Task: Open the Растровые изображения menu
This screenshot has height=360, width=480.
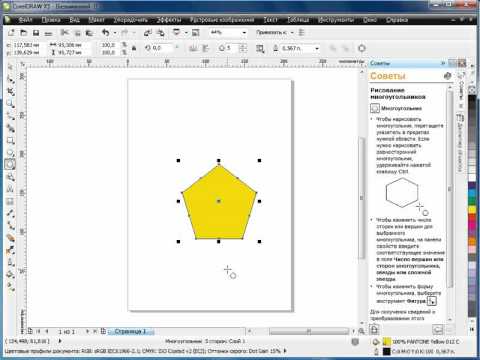Action: click(222, 20)
